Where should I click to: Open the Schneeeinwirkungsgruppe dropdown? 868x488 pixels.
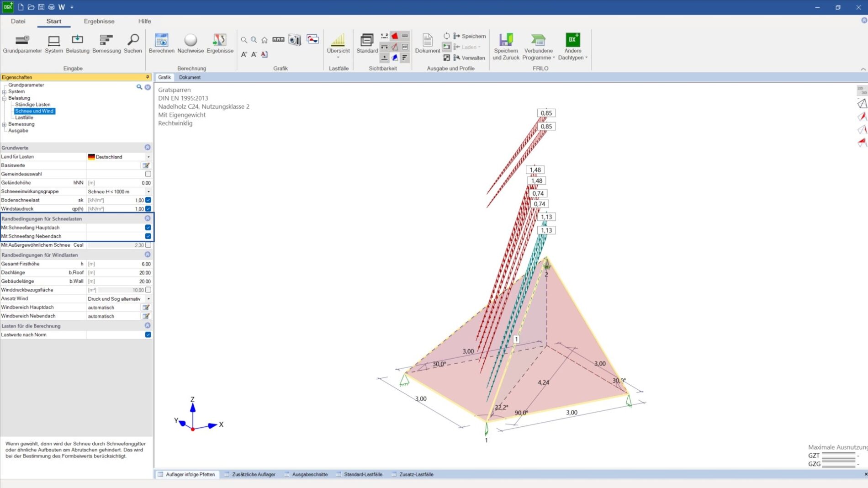(x=148, y=191)
